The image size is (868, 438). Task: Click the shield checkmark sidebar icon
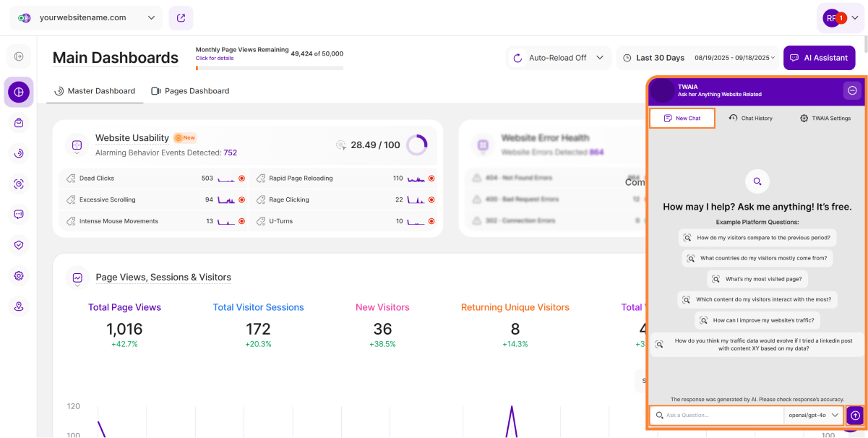[x=19, y=245]
